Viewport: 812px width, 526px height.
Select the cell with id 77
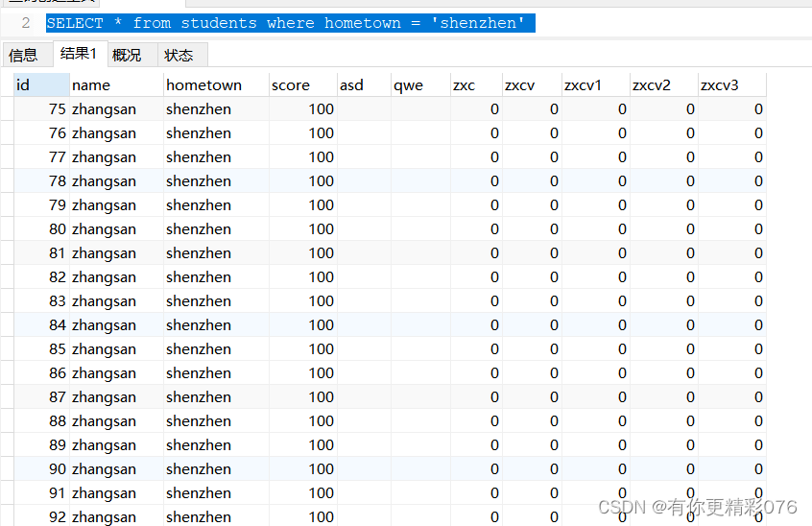41,156
